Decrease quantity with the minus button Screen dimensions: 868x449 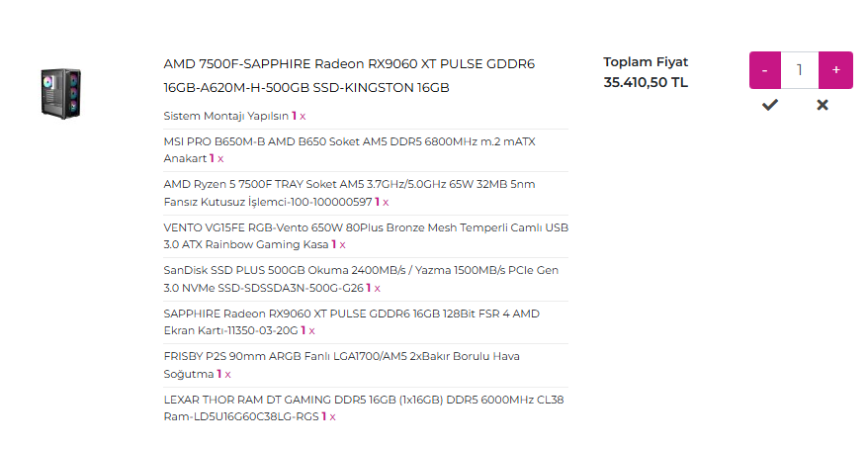coord(765,70)
